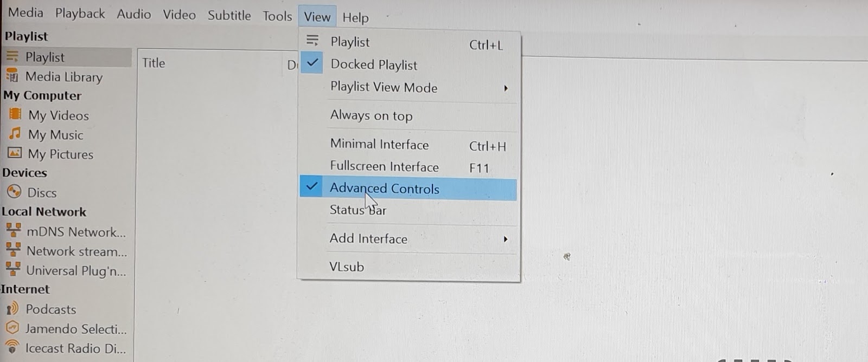Expand Add Interface submenu arrow

pyautogui.click(x=506, y=239)
